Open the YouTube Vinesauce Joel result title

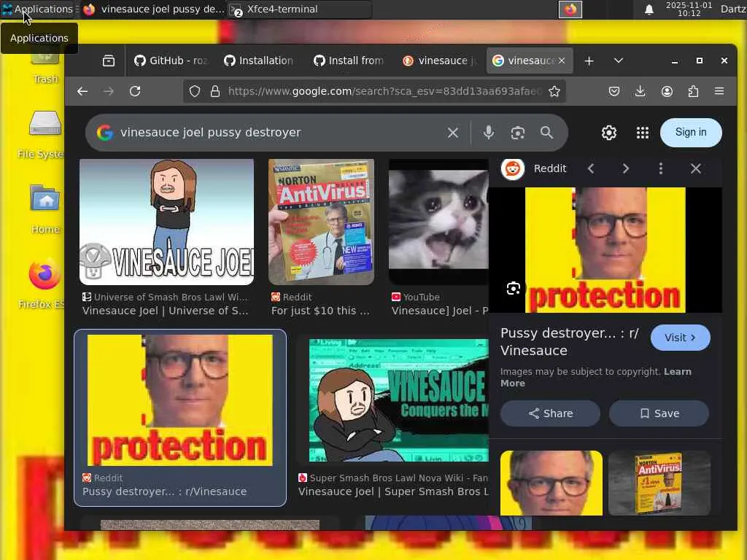tap(440, 311)
